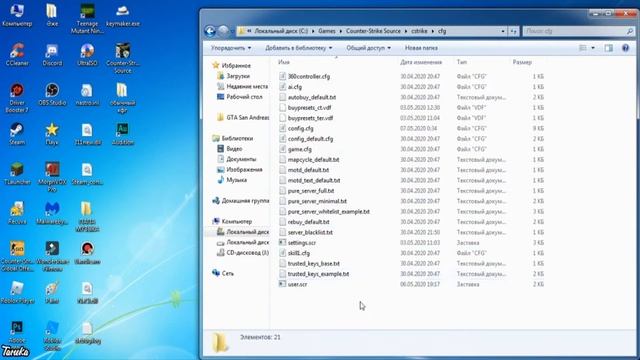Open Steam desktop shortcut

pyautogui.click(x=17, y=133)
